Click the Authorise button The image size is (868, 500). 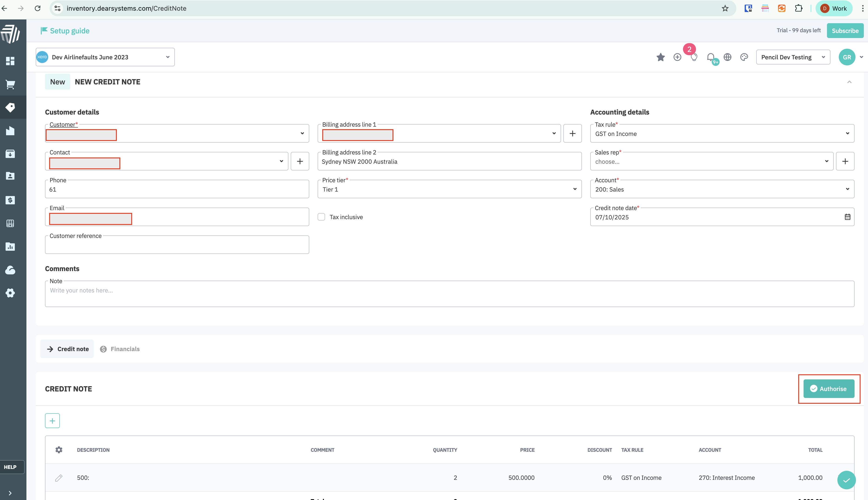tap(829, 389)
